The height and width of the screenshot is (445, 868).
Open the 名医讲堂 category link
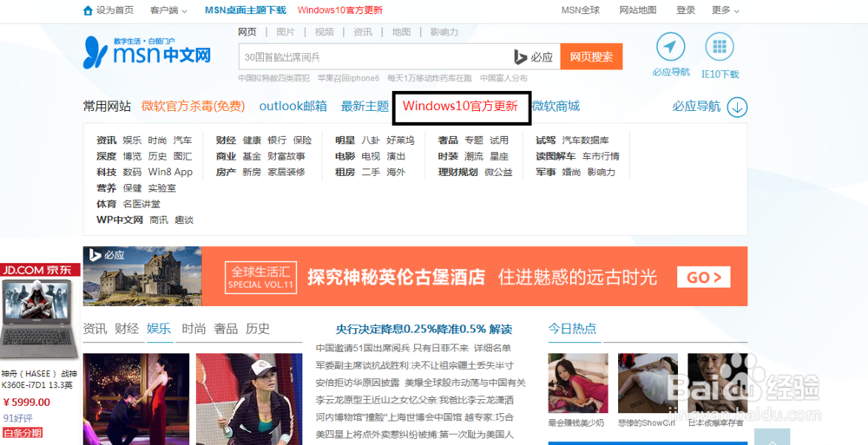[141, 204]
